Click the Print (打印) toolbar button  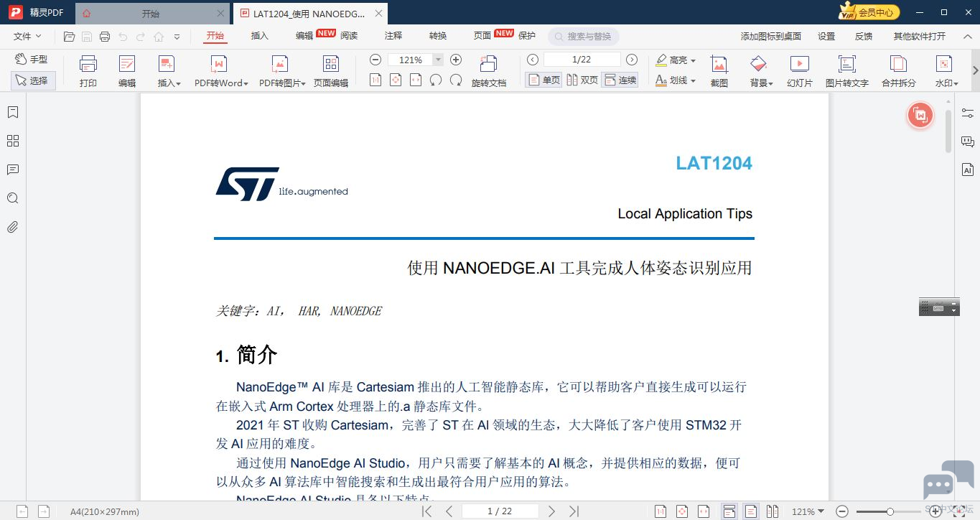[x=88, y=71]
